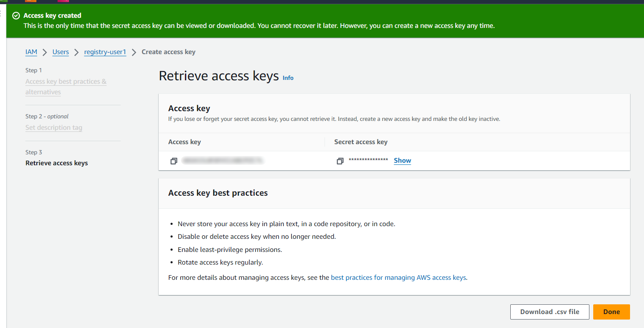This screenshot has height=328, width=644.
Task: Copy the access key ID
Action: pyautogui.click(x=173, y=161)
